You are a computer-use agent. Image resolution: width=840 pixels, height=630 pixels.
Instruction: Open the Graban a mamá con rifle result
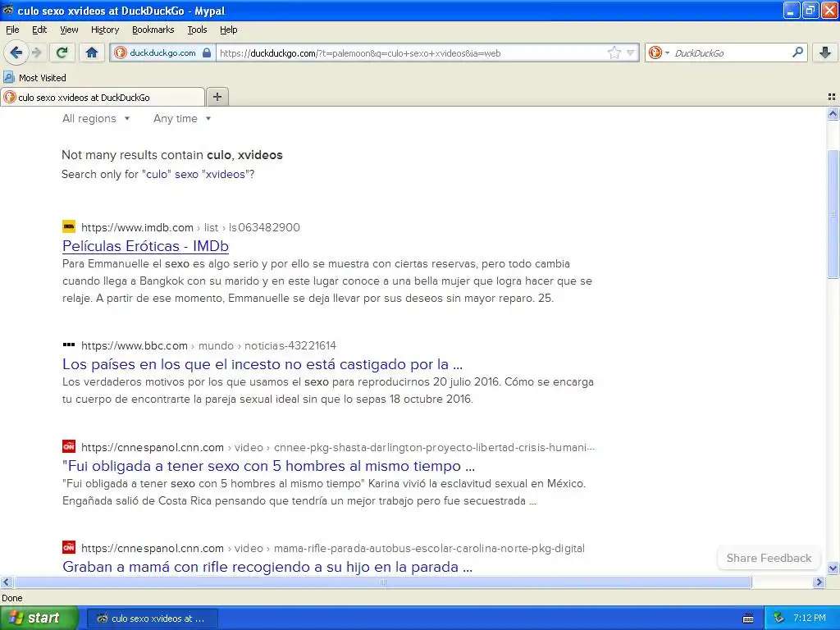(x=267, y=567)
